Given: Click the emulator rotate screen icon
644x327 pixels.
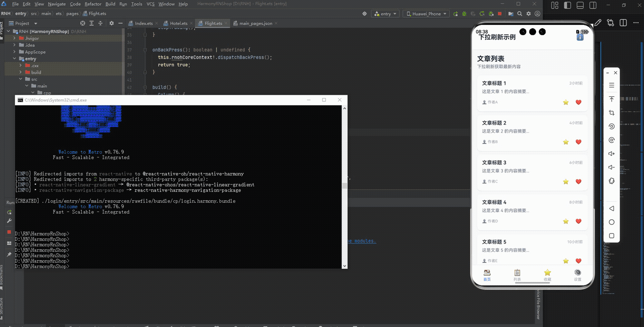Looking at the screenshot, I should coord(611,126).
